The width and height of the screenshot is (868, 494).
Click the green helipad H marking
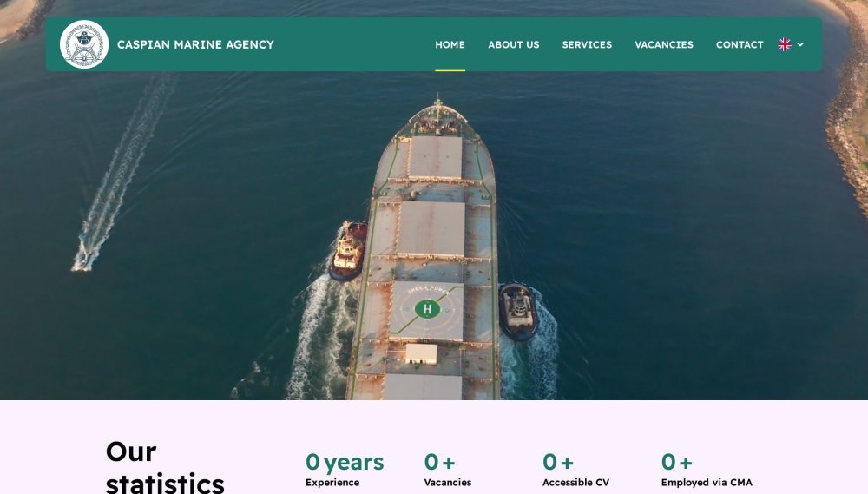(x=427, y=309)
